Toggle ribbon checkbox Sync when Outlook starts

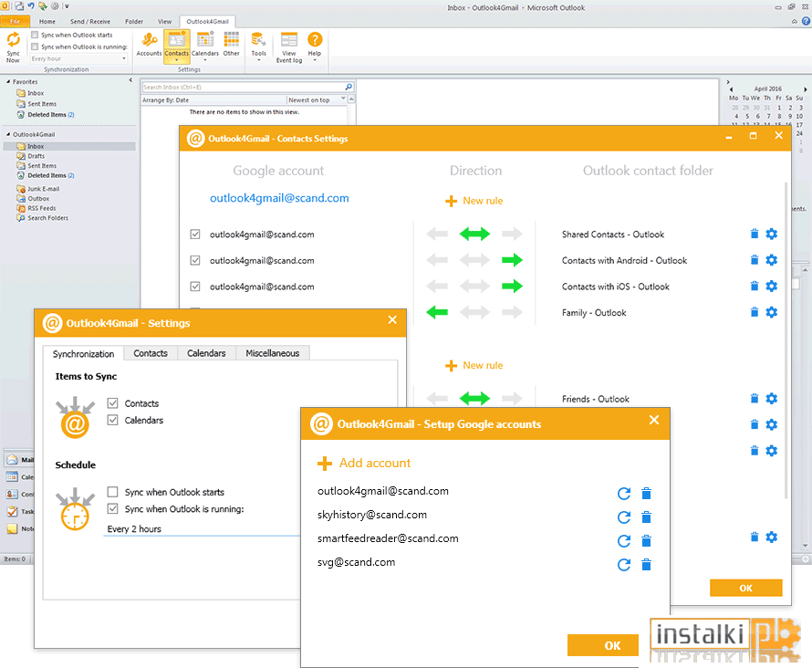click(x=35, y=35)
